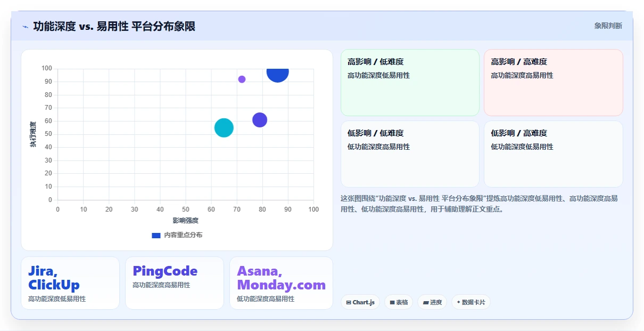The image size is (644, 331).
Task: Click the x-axis tick value 50
Action: point(185,209)
